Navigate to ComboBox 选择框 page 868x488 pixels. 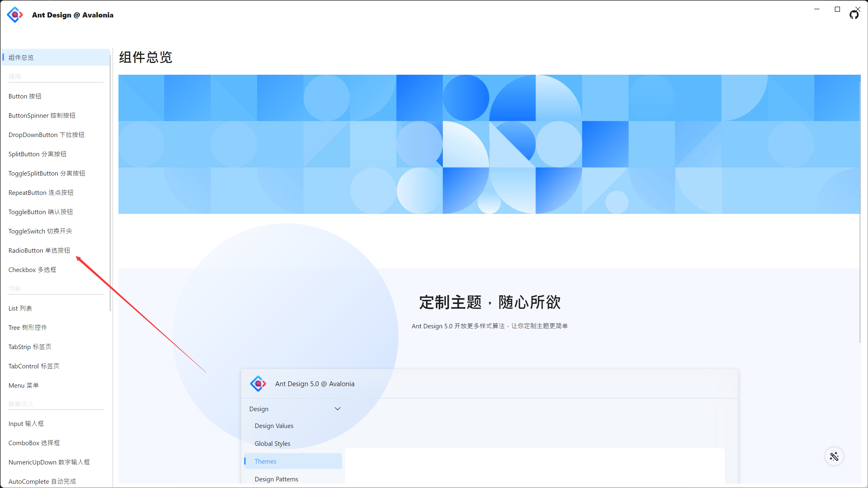tap(34, 443)
